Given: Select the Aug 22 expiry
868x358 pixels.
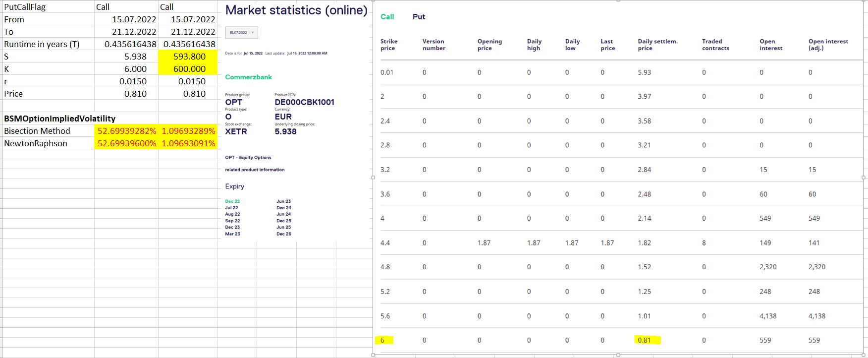Looking at the screenshot, I should [x=232, y=214].
